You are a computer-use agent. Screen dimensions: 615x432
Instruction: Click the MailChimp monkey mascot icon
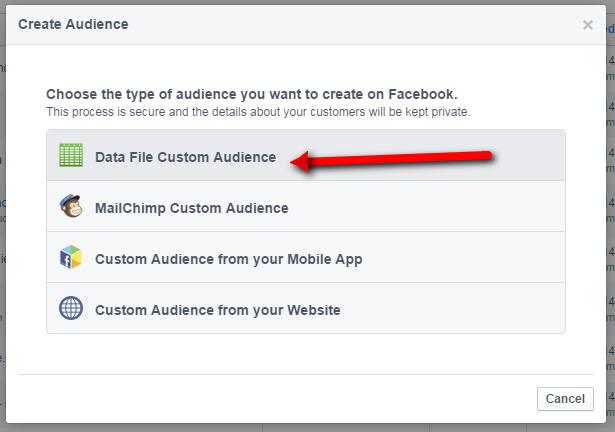pos(71,206)
